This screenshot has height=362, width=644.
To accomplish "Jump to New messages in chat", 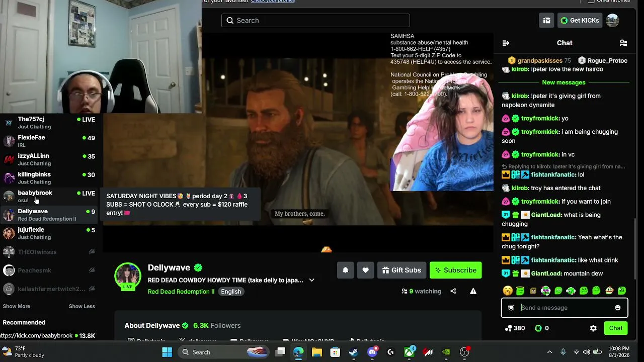I will coord(563,82).
